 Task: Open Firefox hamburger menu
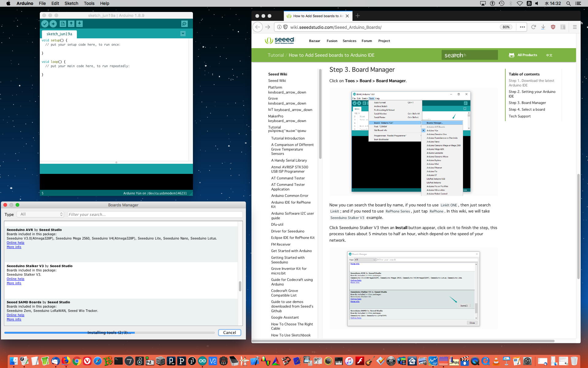(575, 27)
